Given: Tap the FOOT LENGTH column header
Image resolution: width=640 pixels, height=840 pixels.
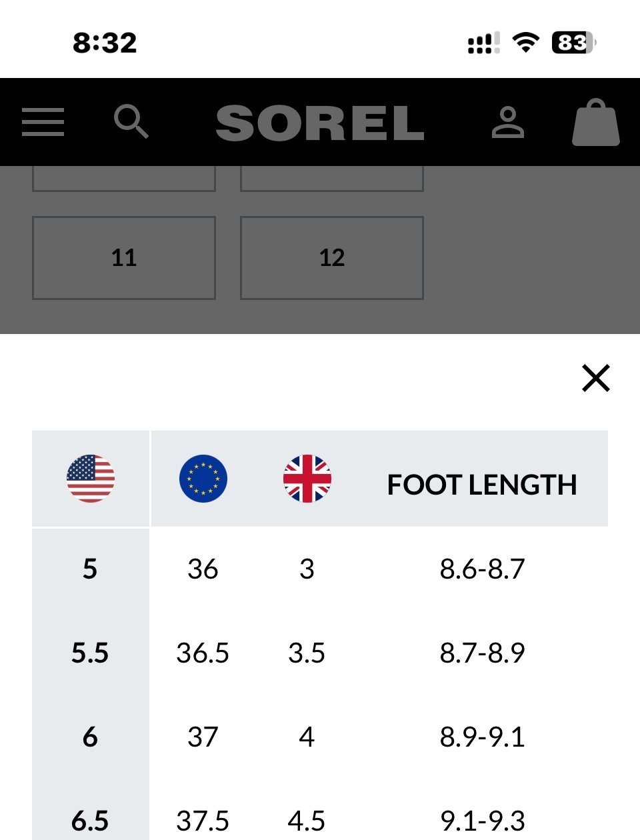Looking at the screenshot, I should [482, 485].
